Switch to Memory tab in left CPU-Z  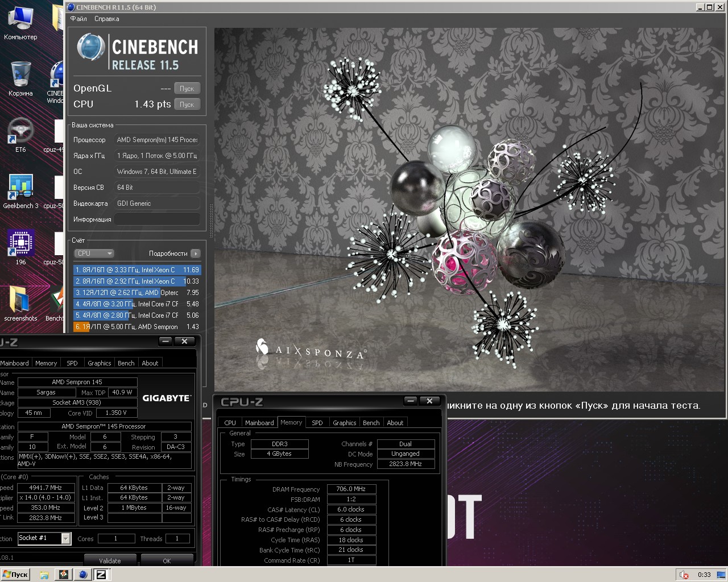pyautogui.click(x=46, y=363)
